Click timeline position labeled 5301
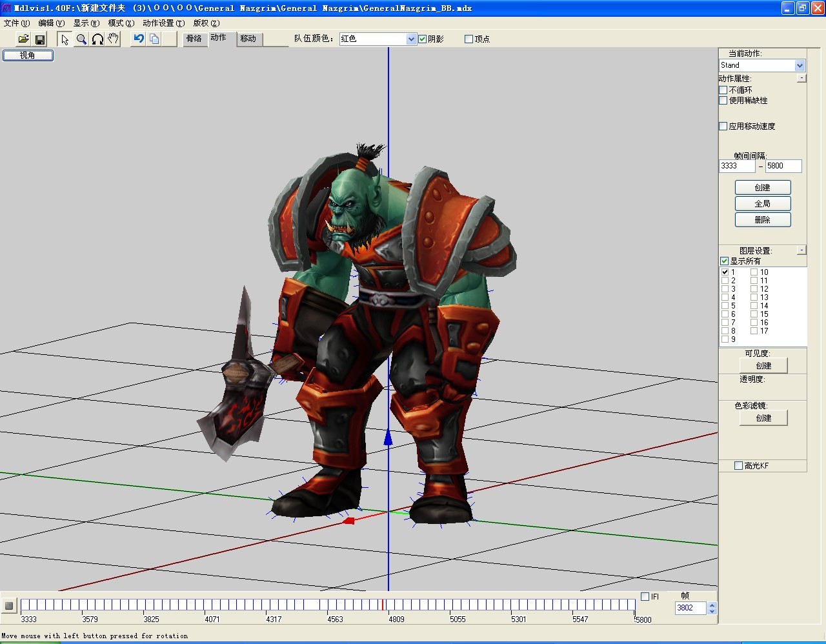Image resolution: width=826 pixels, height=644 pixels. coord(519,619)
